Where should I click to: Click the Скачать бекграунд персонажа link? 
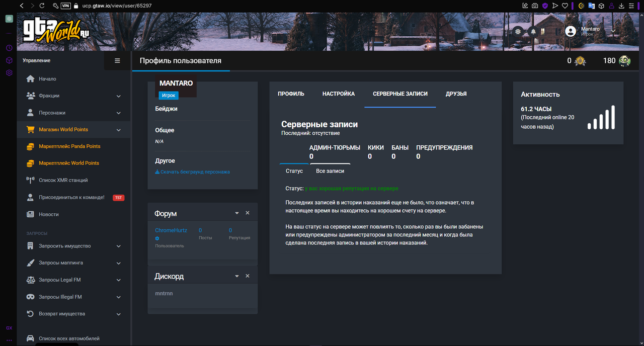(192, 172)
